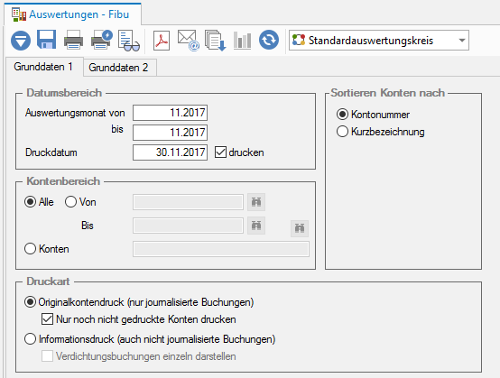Open the filter funnel dropdown icon
Viewport: 500px width, 378px height.
click(x=21, y=40)
